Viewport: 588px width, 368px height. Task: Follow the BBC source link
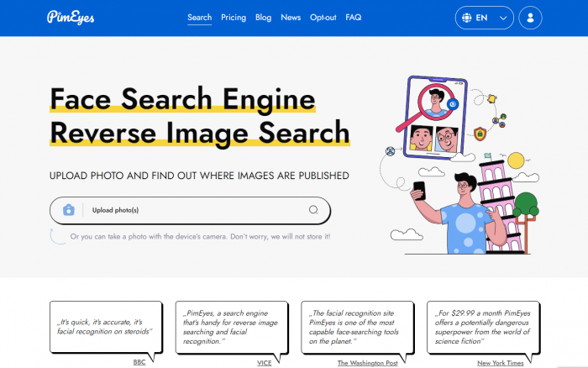139,362
